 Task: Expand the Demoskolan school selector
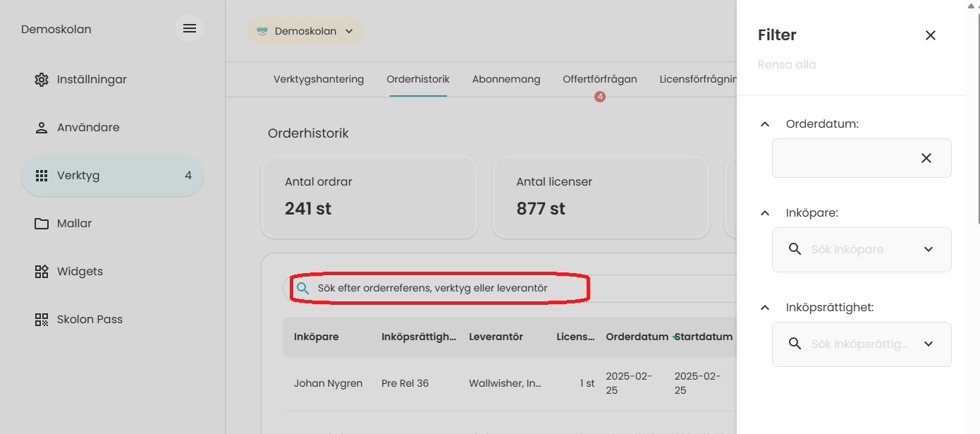point(305,31)
